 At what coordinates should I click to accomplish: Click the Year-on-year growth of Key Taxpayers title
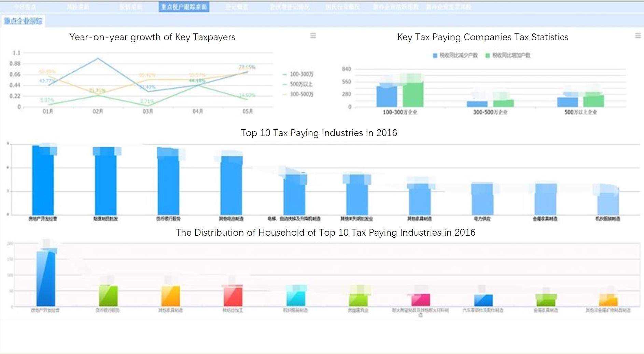pyautogui.click(x=152, y=37)
